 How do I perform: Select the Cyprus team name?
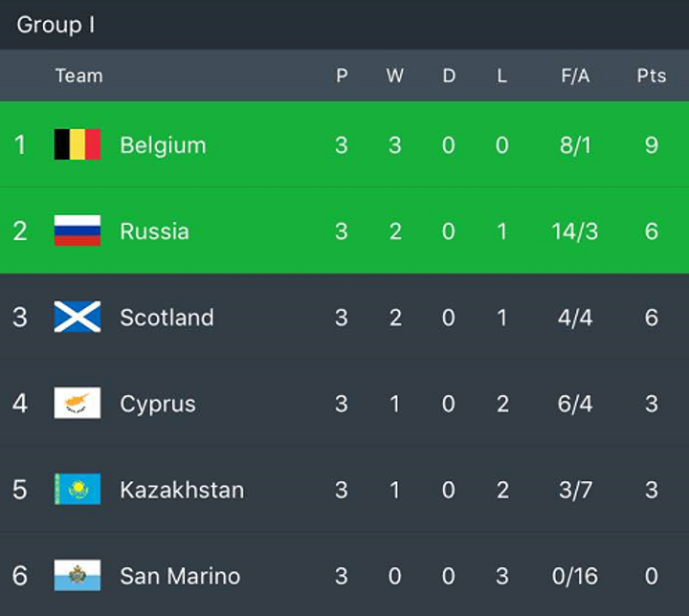pos(158,404)
